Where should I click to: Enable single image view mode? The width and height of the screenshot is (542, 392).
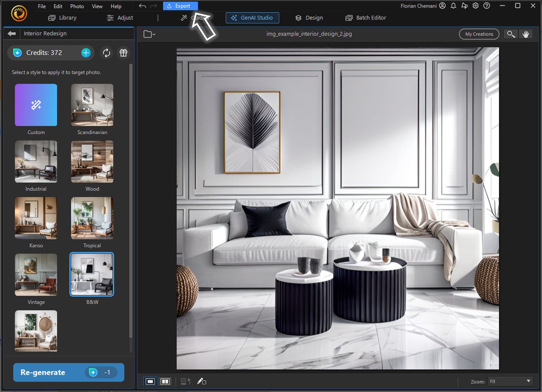tap(150, 381)
